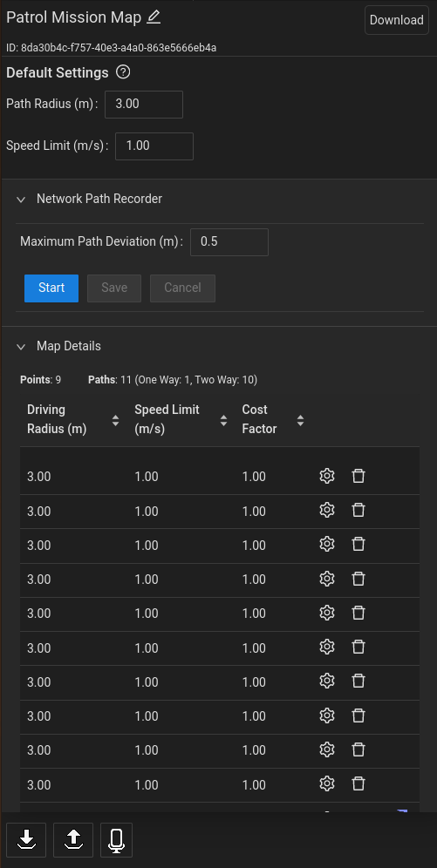This screenshot has width=437, height=868.
Task: Click the Download button
Action: [x=397, y=21]
